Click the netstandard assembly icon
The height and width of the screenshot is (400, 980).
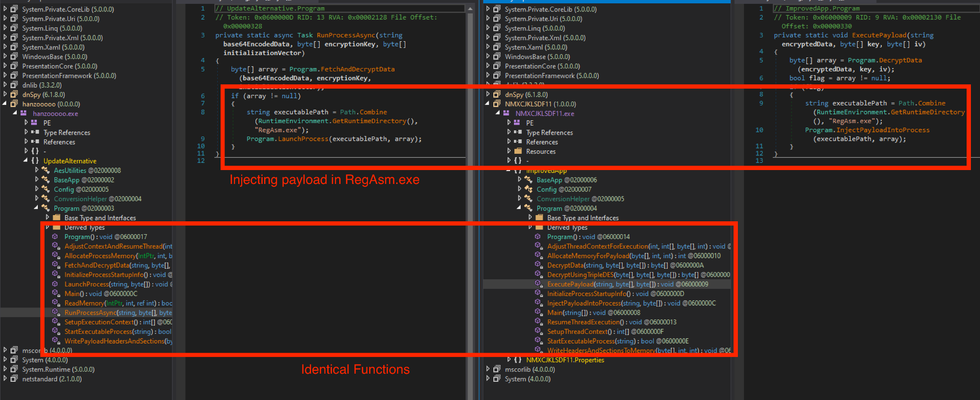click(14, 379)
